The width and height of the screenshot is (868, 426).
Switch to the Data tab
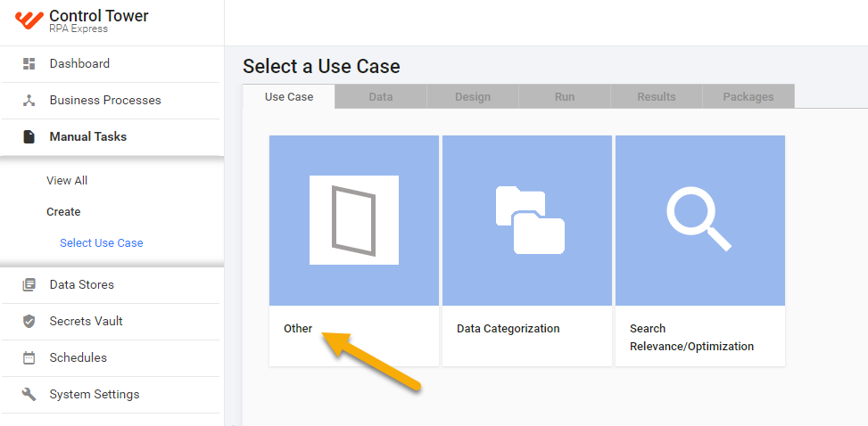tap(381, 97)
